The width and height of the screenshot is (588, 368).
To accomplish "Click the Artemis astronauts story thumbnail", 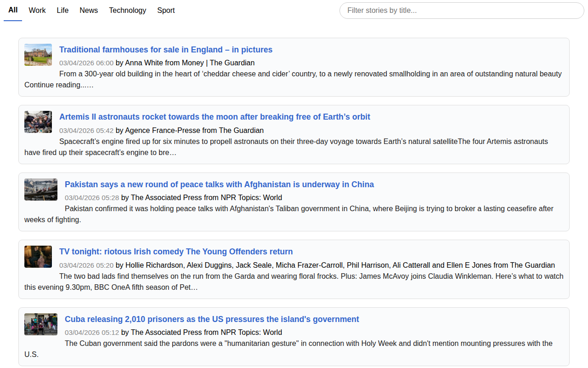I will coord(38,122).
